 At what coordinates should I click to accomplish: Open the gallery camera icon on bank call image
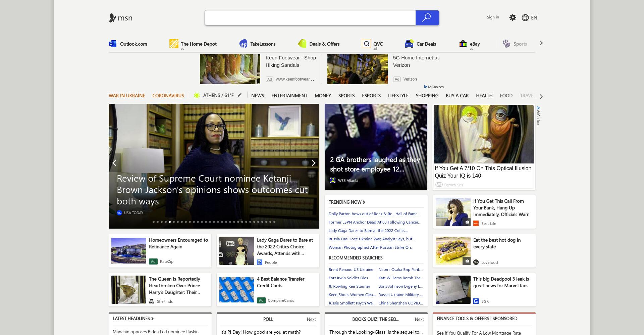point(467,222)
